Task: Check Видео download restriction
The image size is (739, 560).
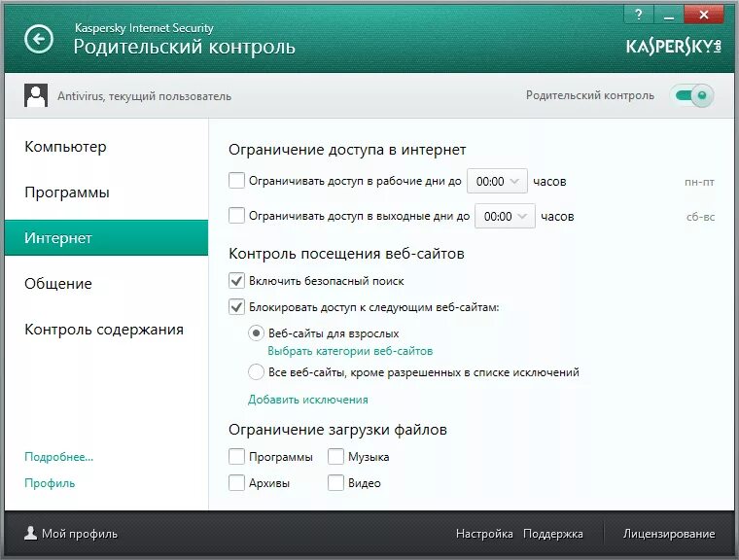Action: click(x=335, y=482)
